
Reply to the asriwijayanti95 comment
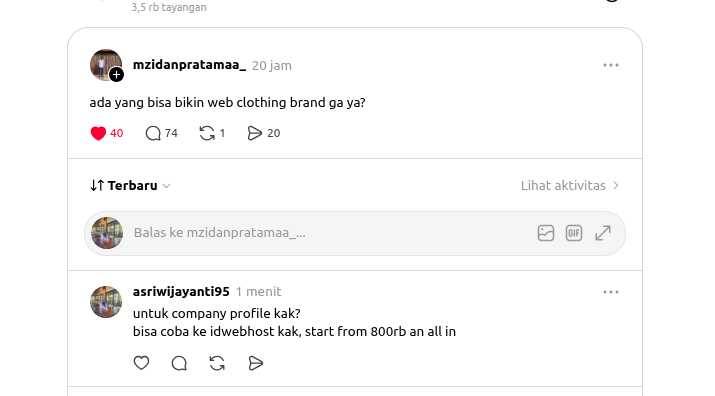[x=179, y=363]
